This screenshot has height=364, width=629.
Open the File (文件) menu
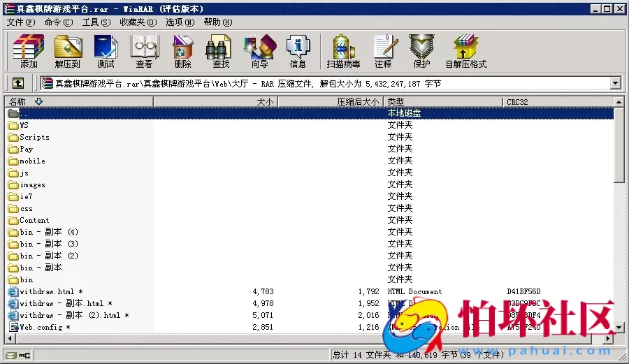[x=21, y=22]
